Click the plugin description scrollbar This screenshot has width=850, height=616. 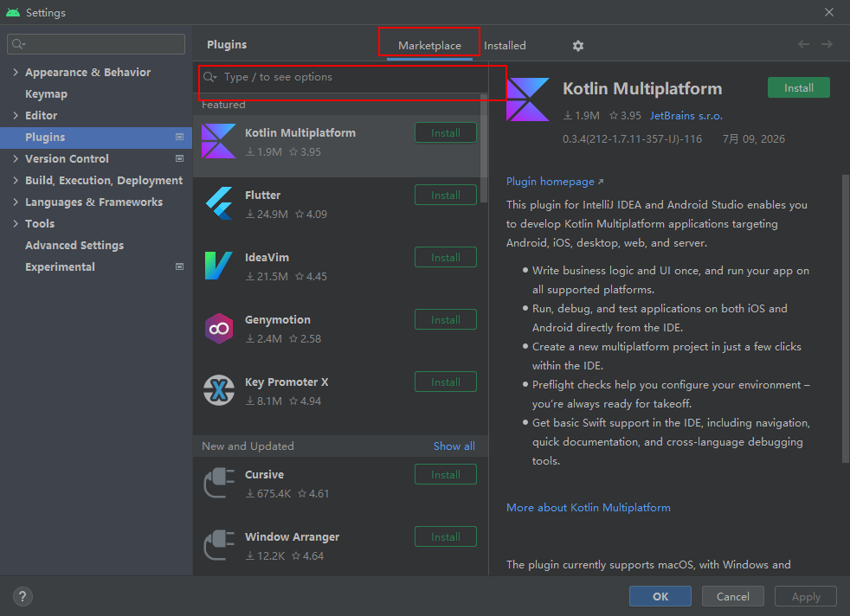pos(845,318)
